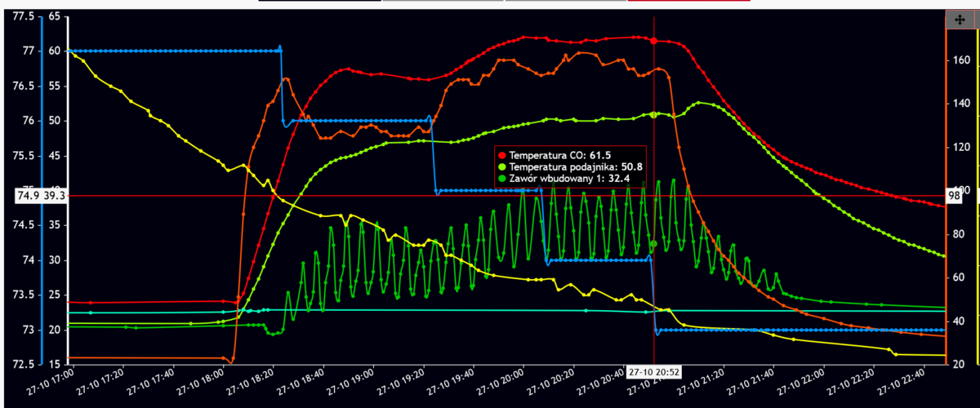Click the light-green point on the crosshair line

point(653,114)
